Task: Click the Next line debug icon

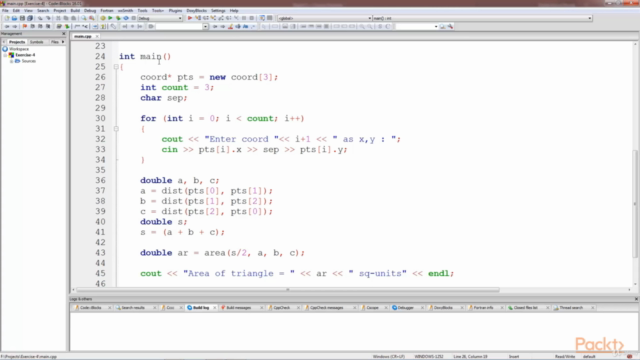Action: [x=205, y=18]
